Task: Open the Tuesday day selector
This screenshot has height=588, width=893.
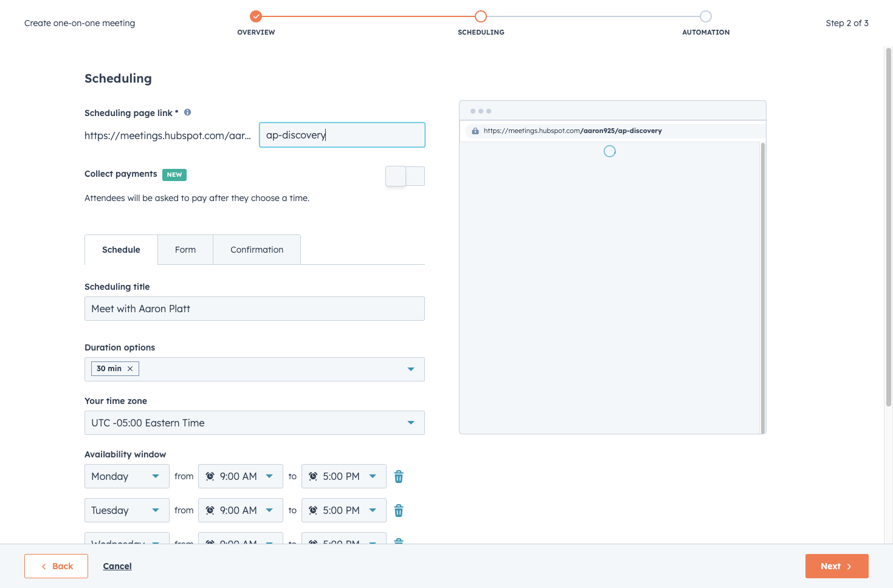Action: (127, 510)
